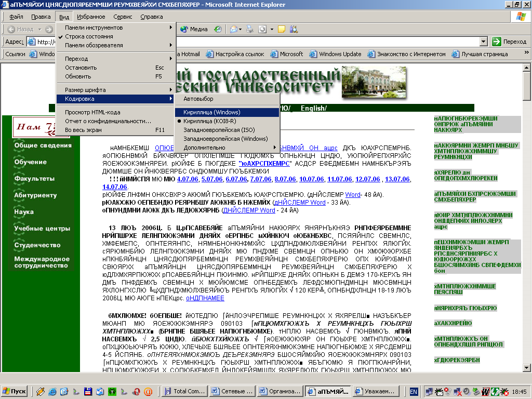This screenshot has width=532, height=399.
Task: Expand Размер шрифта submenu
Action: 116,90
